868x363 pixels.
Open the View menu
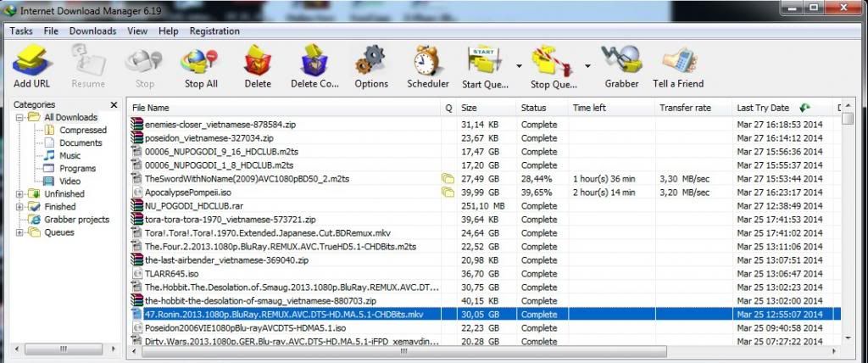pos(137,31)
